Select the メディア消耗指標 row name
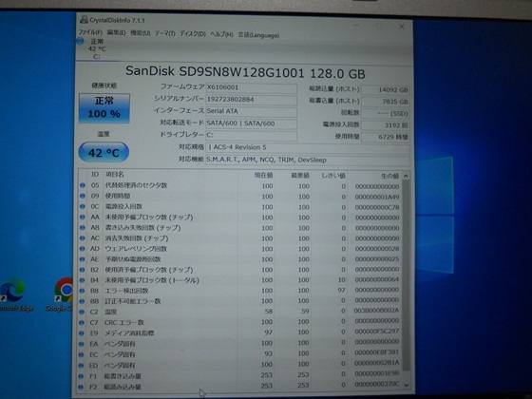 click(x=129, y=333)
